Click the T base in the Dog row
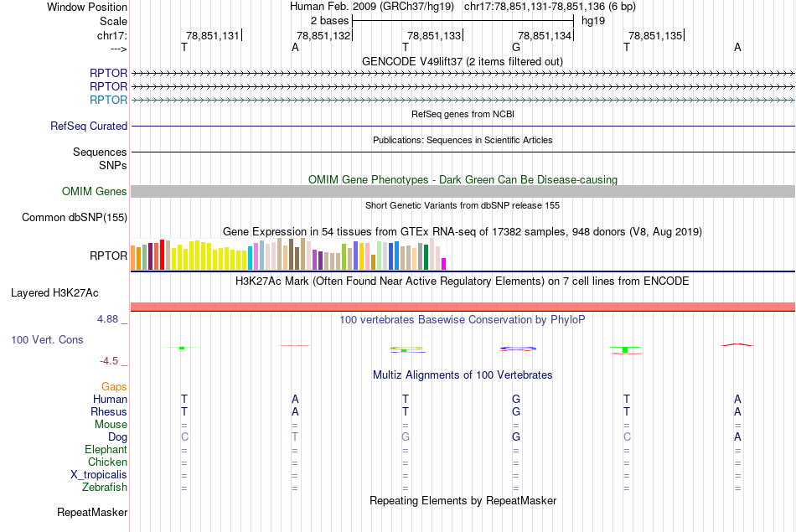Viewport: 796px width, 532px height. coord(295,437)
